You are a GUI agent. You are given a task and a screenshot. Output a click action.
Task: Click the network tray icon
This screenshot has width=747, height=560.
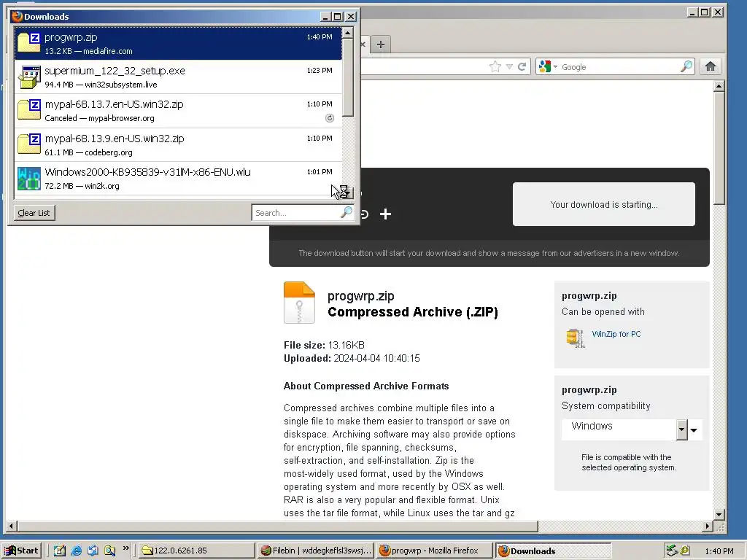click(x=672, y=551)
